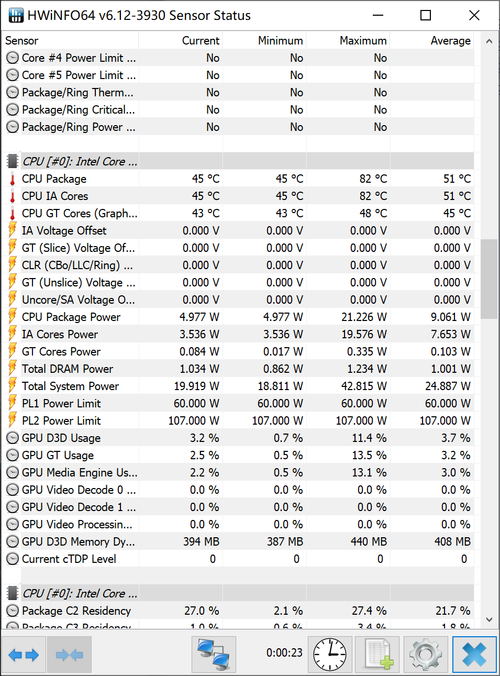Click the scrollbar down arrow
The height and width of the screenshot is (676, 500).
(x=489, y=620)
